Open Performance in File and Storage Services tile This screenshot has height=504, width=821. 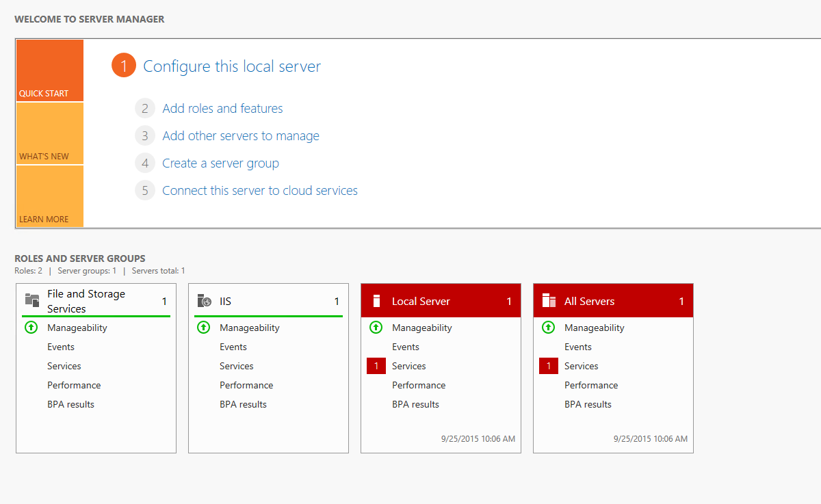pos(74,385)
